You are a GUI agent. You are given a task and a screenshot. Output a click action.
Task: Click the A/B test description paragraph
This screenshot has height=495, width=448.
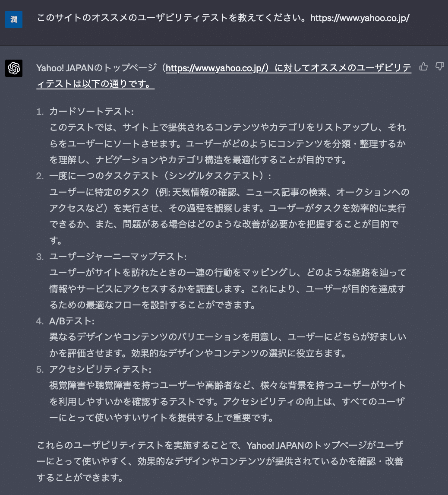click(227, 345)
